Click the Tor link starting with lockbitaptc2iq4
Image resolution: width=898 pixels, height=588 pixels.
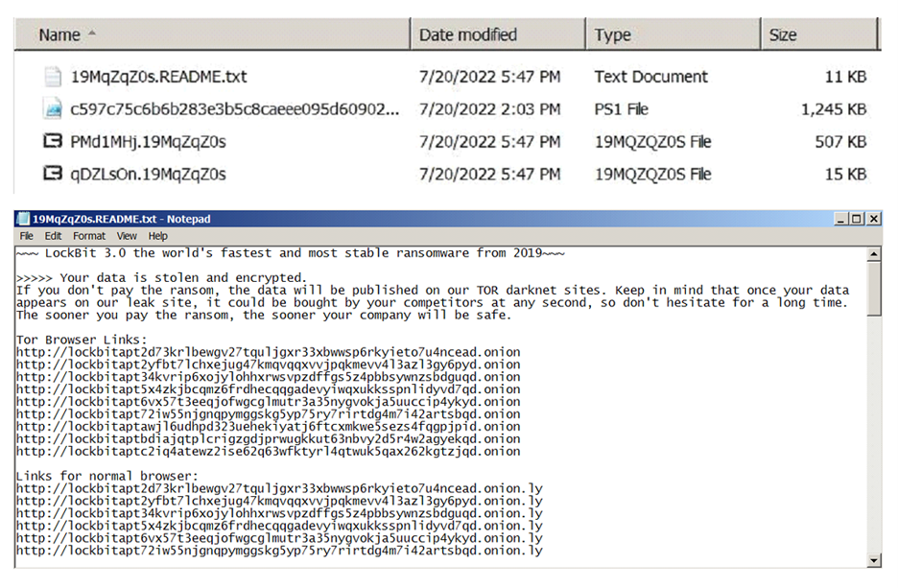pos(269,452)
